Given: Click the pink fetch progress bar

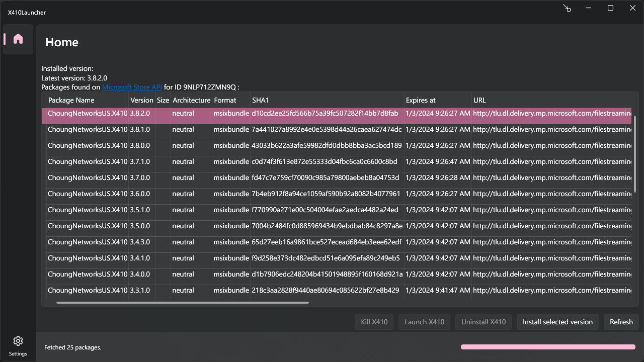Looking at the screenshot, I should (x=548, y=347).
